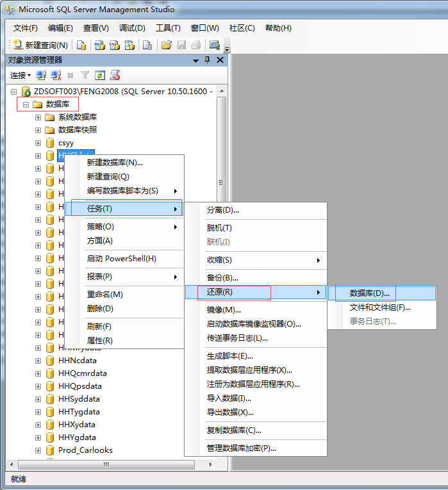Click 新建数据库(N)... context menu entry
This screenshot has height=490, width=448.
pyautogui.click(x=124, y=163)
